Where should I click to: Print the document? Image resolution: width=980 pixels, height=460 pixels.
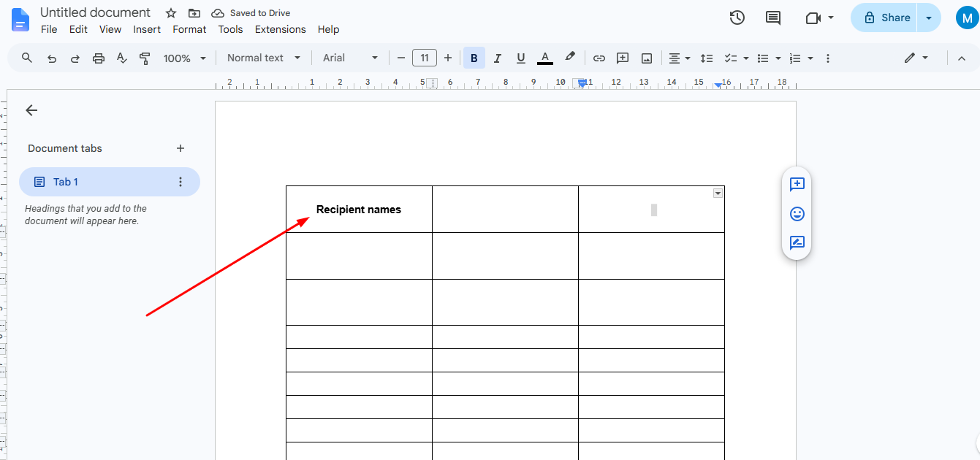[x=99, y=58]
